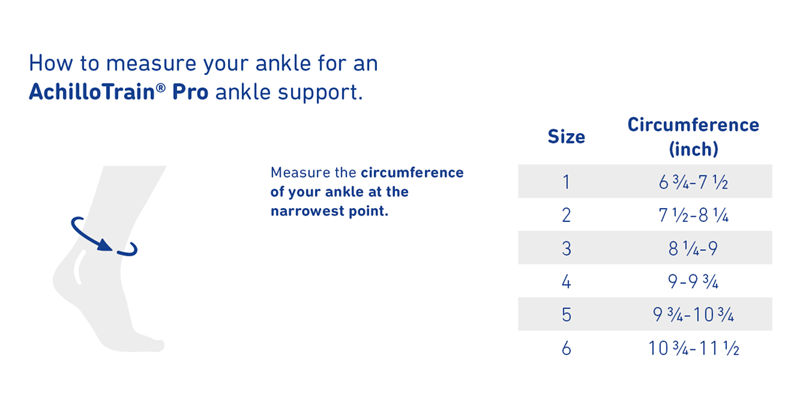
Task: Select the AchilloTrain Pro product name
Action: (x=118, y=93)
